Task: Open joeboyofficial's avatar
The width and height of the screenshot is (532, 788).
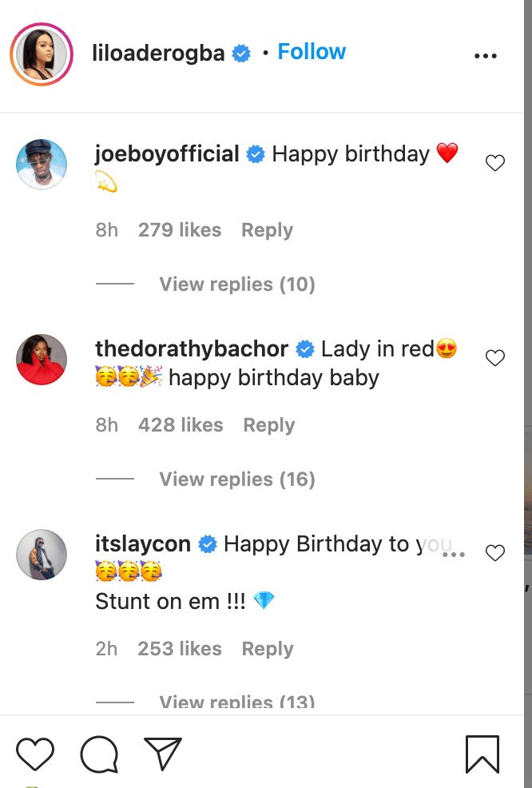Action: click(x=42, y=164)
